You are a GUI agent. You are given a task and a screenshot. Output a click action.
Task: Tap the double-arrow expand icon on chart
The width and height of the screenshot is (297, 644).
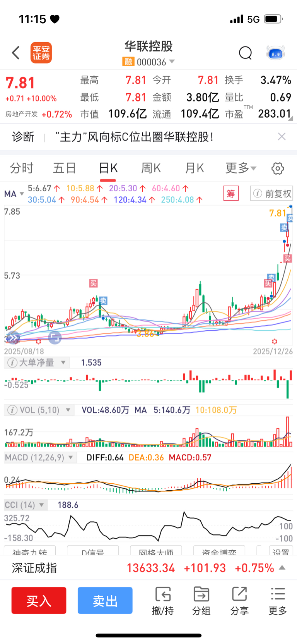point(13,338)
